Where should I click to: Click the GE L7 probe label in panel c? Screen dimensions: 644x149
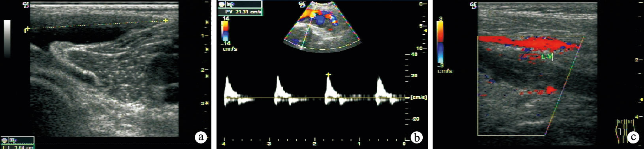pos(473,5)
